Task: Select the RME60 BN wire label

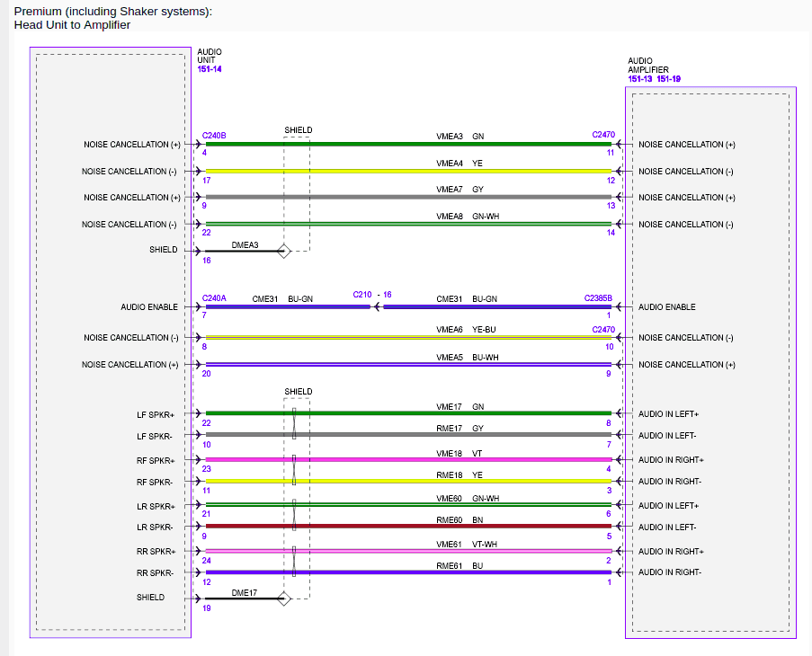Action: [460, 520]
